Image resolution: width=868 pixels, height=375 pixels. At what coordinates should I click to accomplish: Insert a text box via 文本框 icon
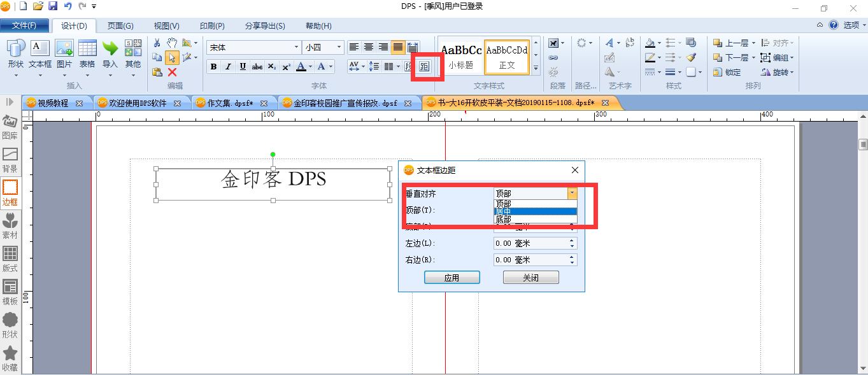(x=40, y=53)
